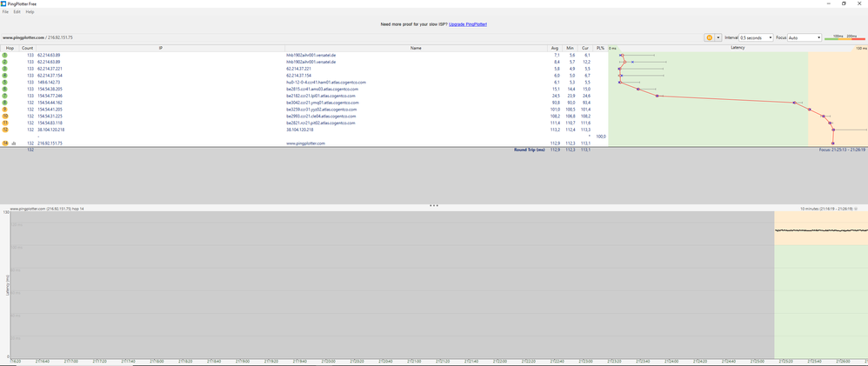This screenshot has width=868, height=366.
Task: Select hop 9 orange circle icon
Action: point(5,110)
